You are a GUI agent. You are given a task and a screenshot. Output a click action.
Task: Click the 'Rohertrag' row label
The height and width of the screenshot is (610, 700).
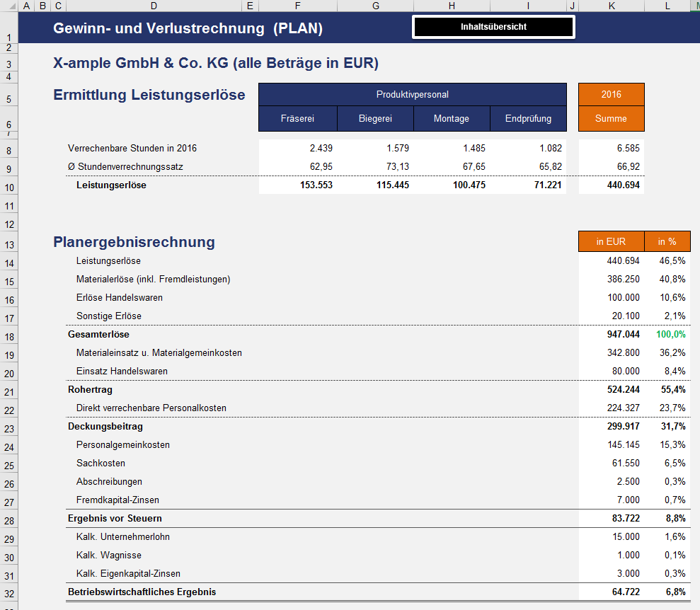tap(90, 389)
